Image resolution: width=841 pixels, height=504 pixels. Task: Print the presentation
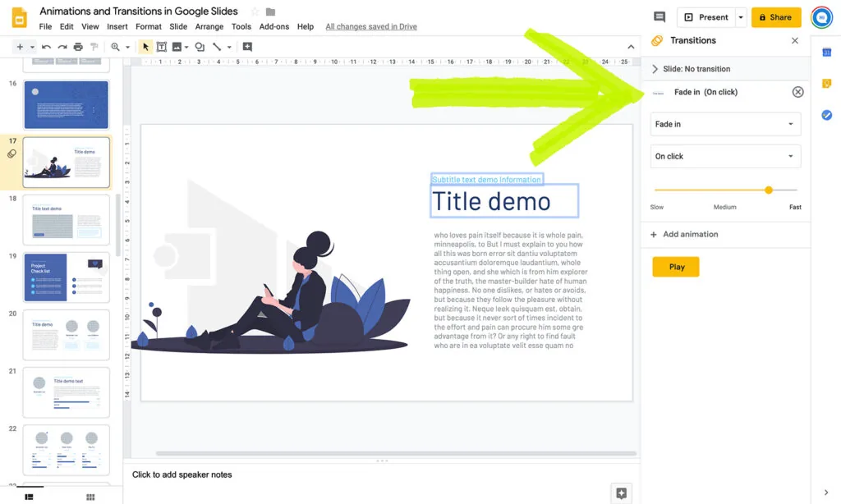78,47
